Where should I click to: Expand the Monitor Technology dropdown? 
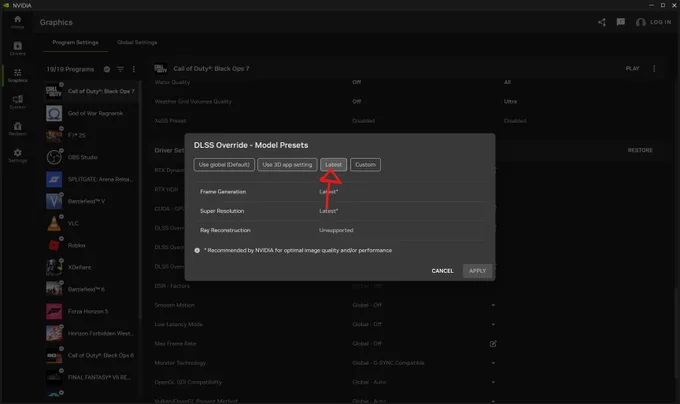point(493,363)
